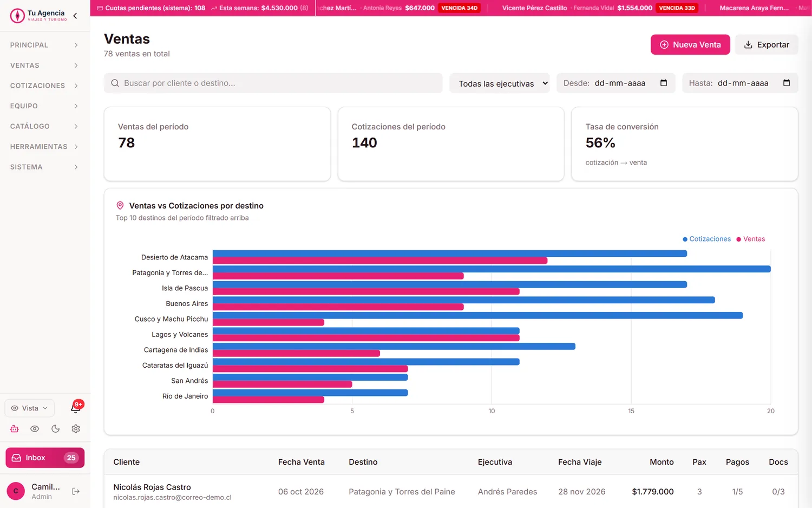Open Todas las ejecutivas filter dropdown
The height and width of the screenshot is (508, 812).
500,83
